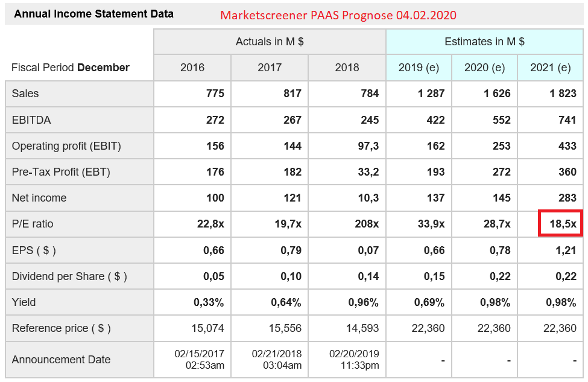This screenshot has height=382, width=588.
Task: Select the 2016 column header
Action: point(192,68)
